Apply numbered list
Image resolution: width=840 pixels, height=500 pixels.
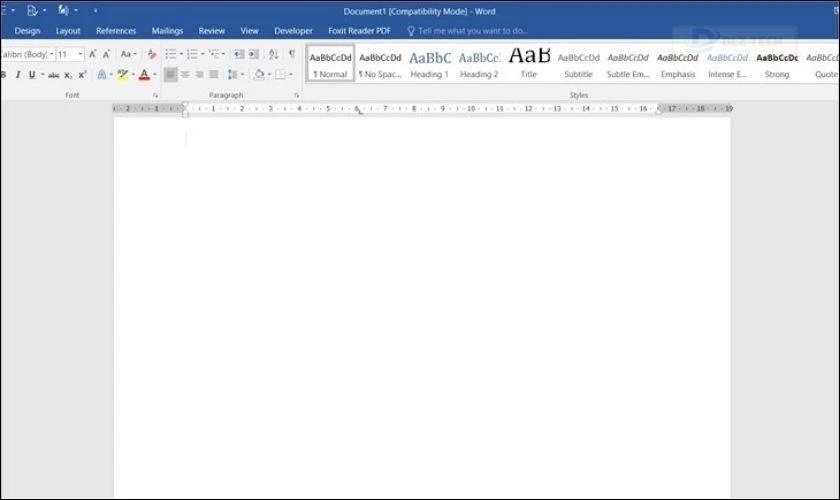click(x=192, y=54)
